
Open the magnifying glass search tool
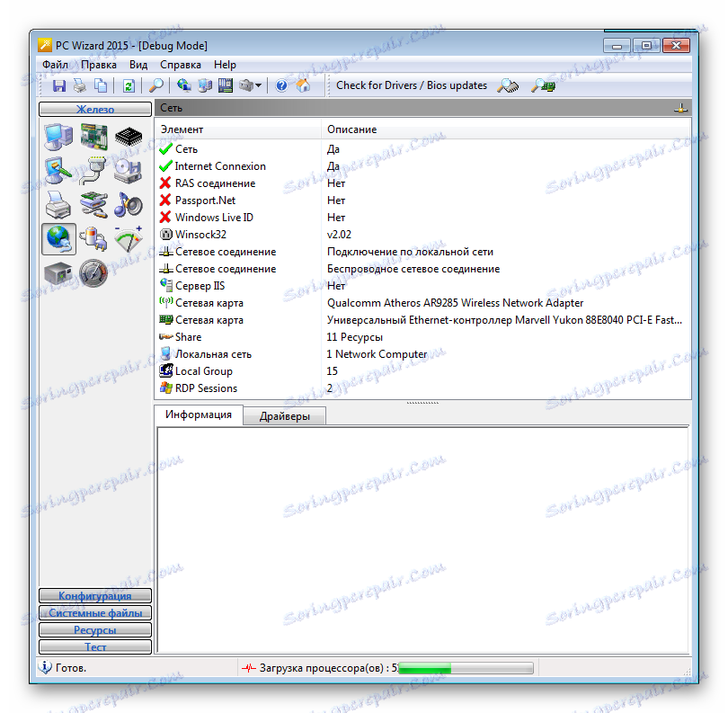coord(155,86)
